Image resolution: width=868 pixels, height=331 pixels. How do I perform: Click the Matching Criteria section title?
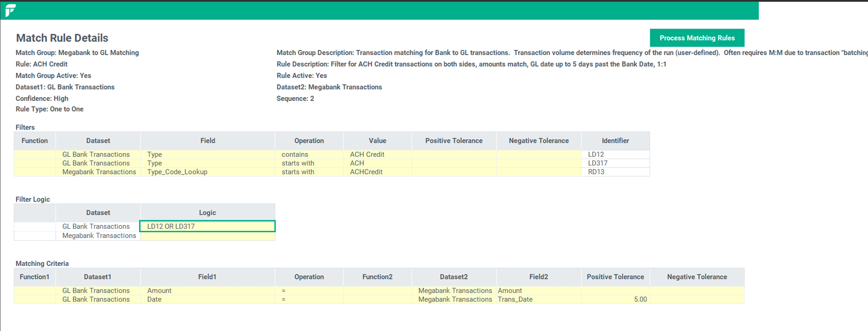(x=42, y=263)
